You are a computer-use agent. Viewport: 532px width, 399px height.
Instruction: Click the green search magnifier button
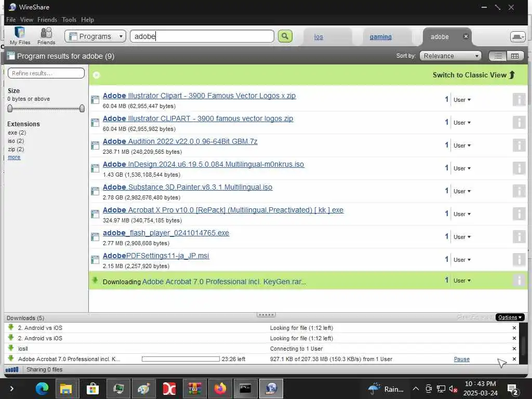[x=285, y=36]
